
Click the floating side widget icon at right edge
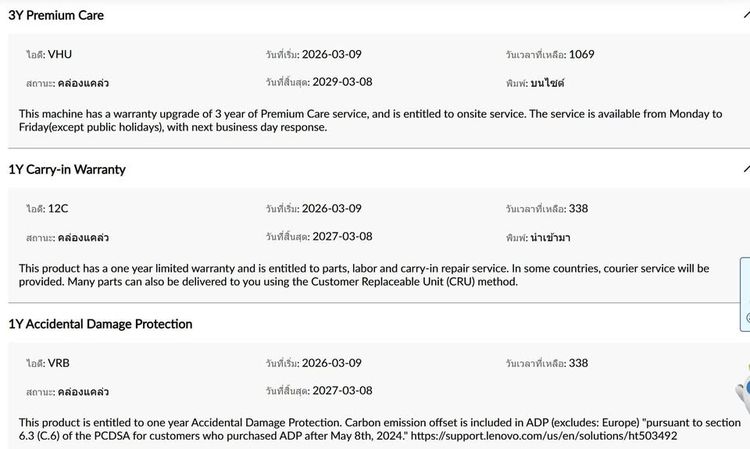click(745, 295)
